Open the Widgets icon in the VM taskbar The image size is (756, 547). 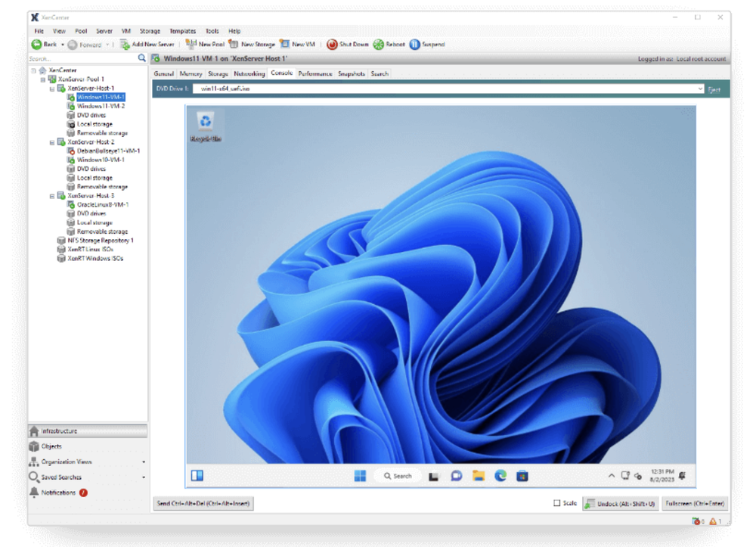point(197,476)
